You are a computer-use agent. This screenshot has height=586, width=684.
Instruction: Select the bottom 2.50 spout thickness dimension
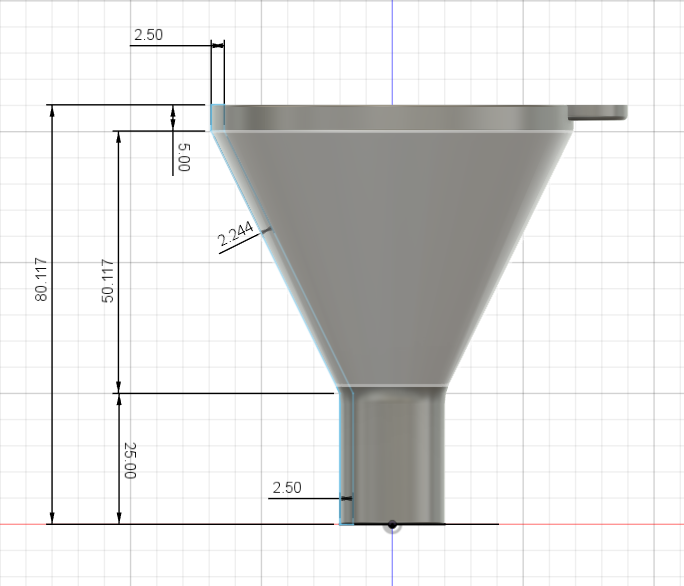287,487
